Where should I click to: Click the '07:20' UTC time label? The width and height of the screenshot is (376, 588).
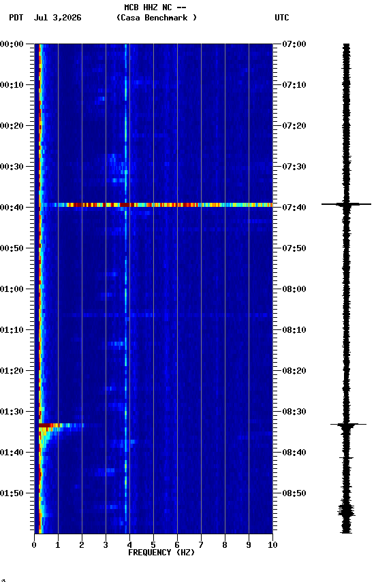point(294,126)
